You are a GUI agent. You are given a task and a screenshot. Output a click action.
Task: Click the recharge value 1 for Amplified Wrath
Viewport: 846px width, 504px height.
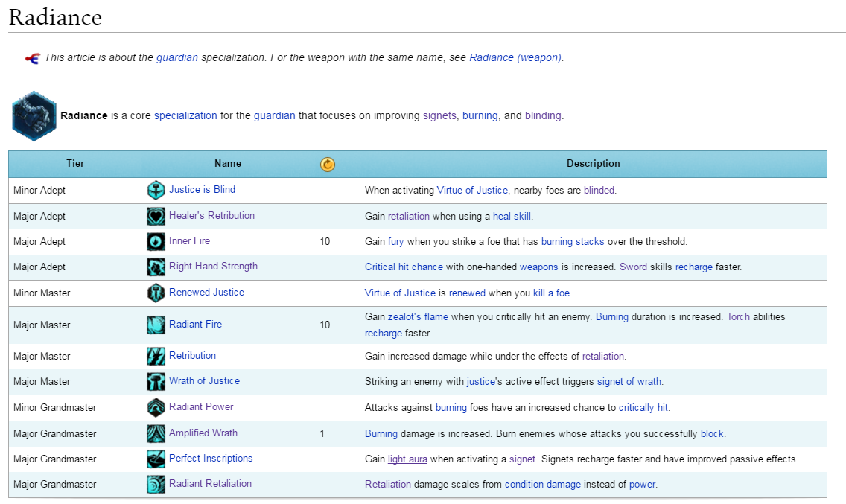322,433
